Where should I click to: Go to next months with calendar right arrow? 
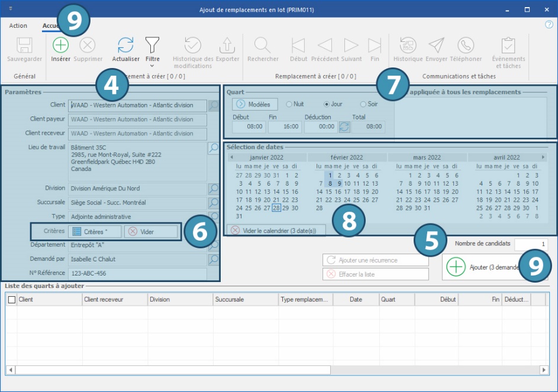[x=543, y=157]
